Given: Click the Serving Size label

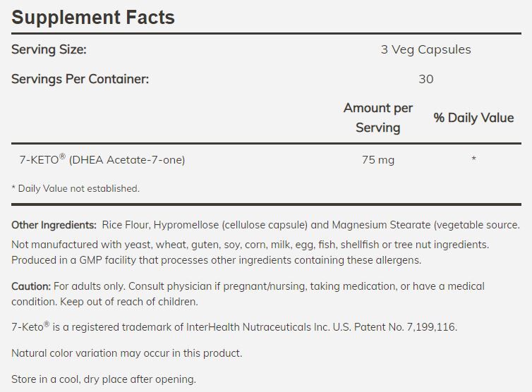Looking at the screenshot, I should pyautogui.click(x=49, y=49).
